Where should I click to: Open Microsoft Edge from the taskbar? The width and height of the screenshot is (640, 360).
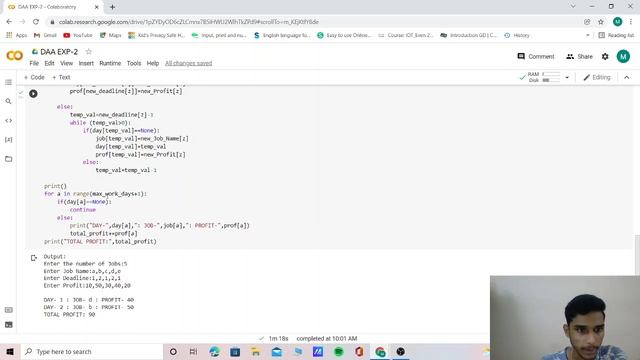[x=214, y=351]
